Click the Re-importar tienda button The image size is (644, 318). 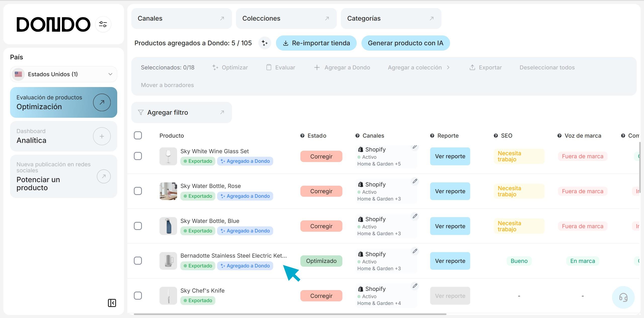pyautogui.click(x=316, y=43)
